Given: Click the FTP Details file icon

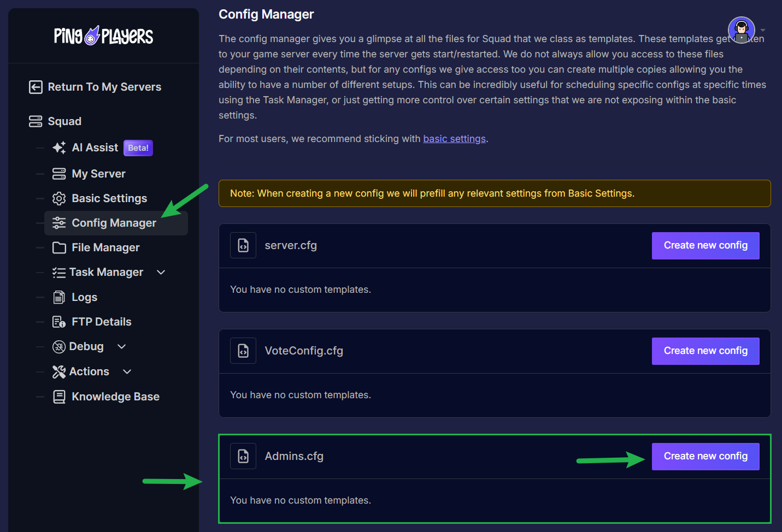Looking at the screenshot, I should pos(59,322).
